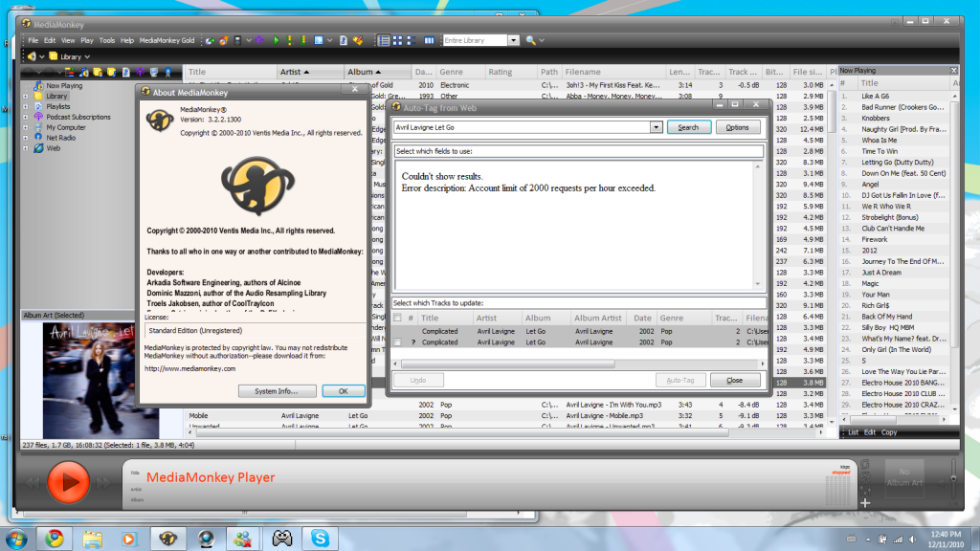Open the Help menu
This screenshot has width=980, height=551.
click(x=127, y=40)
